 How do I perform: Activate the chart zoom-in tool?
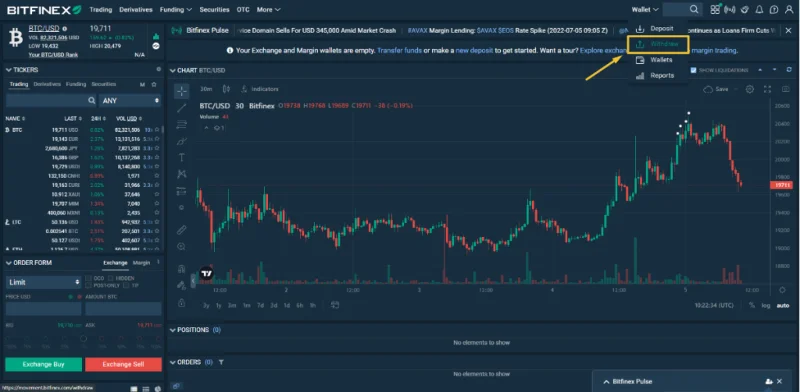coord(182,247)
